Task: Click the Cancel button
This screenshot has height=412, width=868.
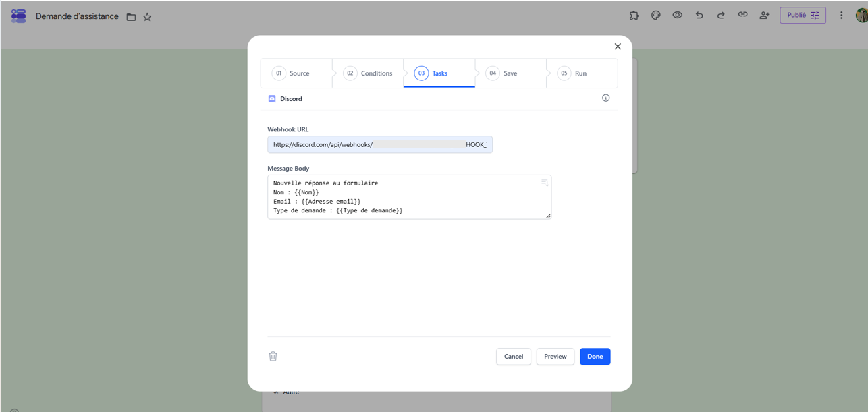Action: [x=514, y=356]
